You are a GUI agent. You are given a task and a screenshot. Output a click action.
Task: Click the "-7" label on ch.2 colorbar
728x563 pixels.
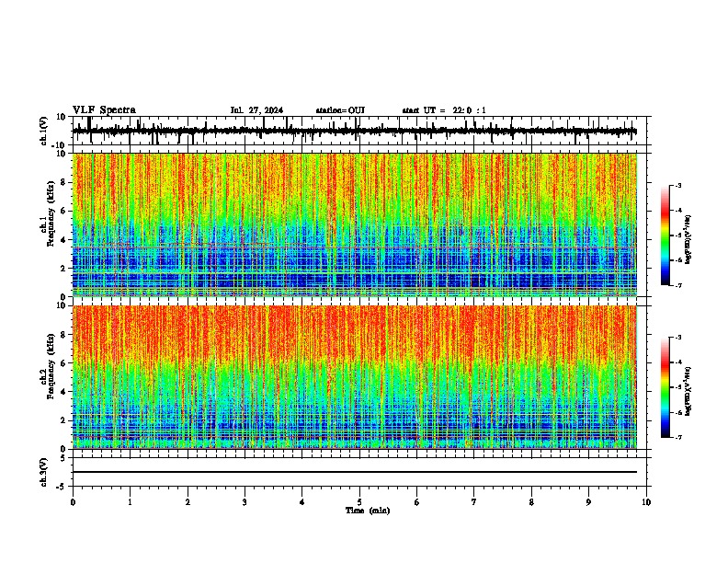pyautogui.click(x=678, y=438)
